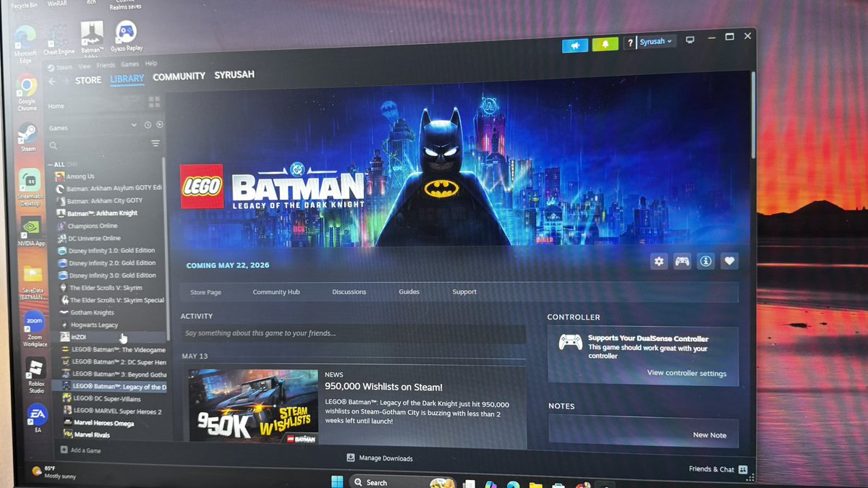Open advanced filter options icon
The height and width of the screenshot is (488, 868).
[156, 144]
